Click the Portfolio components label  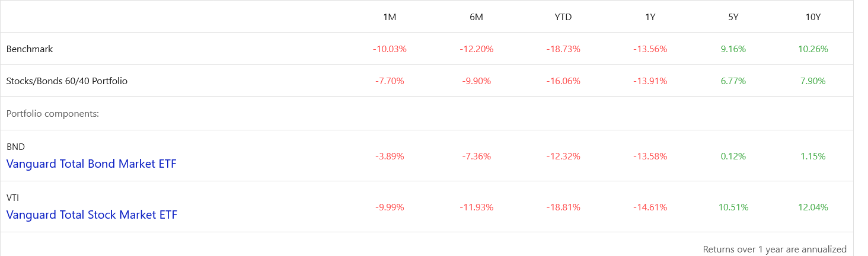(x=52, y=113)
